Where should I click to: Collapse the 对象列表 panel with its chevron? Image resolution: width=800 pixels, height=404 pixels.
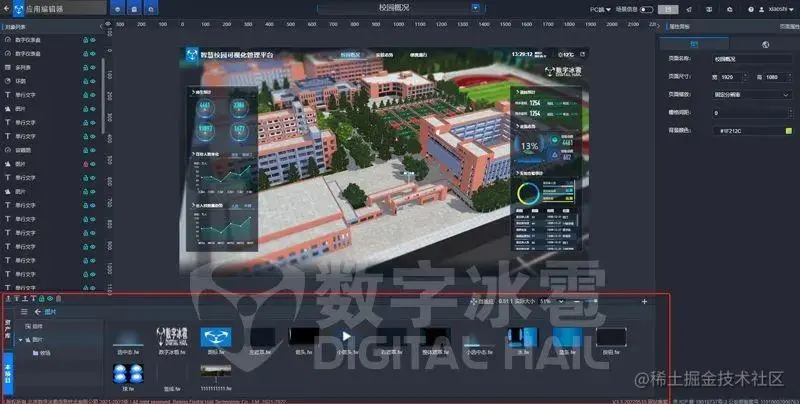[101, 27]
